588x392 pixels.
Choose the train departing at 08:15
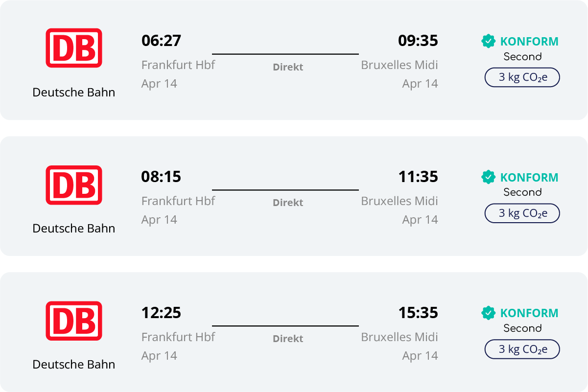pos(294,196)
